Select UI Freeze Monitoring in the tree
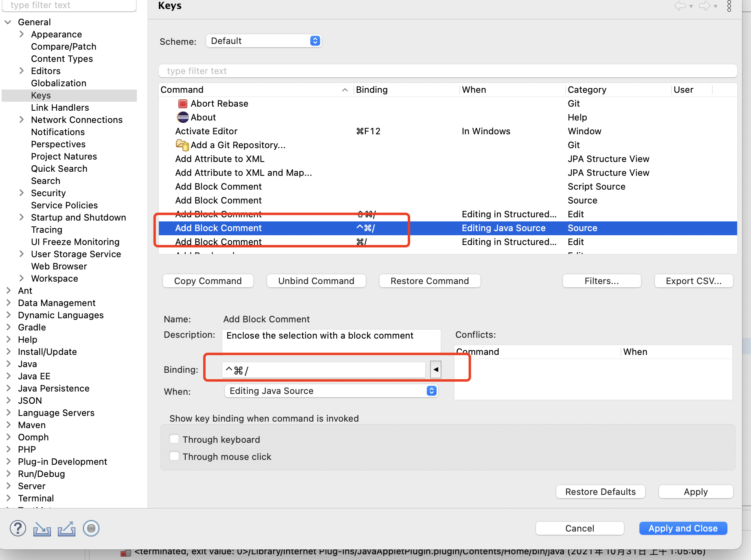The height and width of the screenshot is (560, 751). pos(75,242)
